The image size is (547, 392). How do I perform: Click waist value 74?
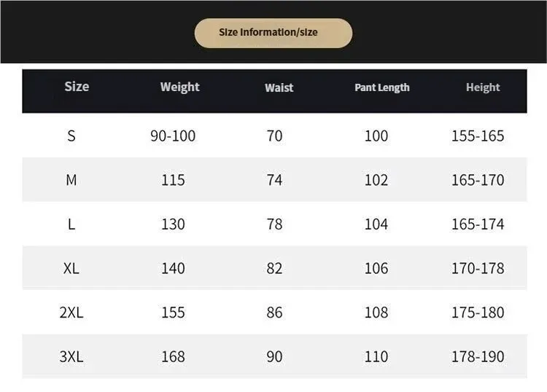274,180
